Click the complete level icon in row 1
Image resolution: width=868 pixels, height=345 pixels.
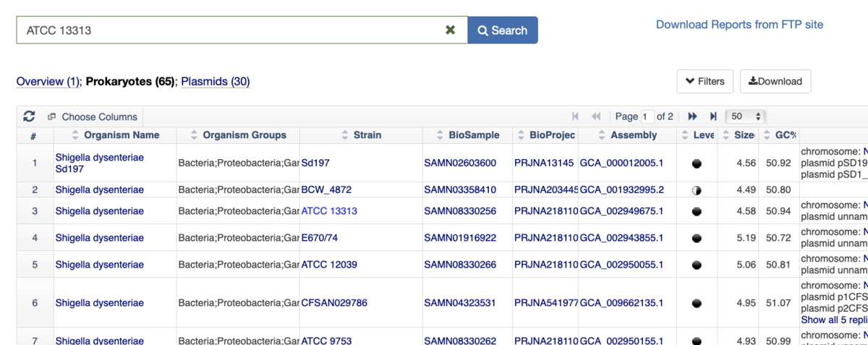697,163
